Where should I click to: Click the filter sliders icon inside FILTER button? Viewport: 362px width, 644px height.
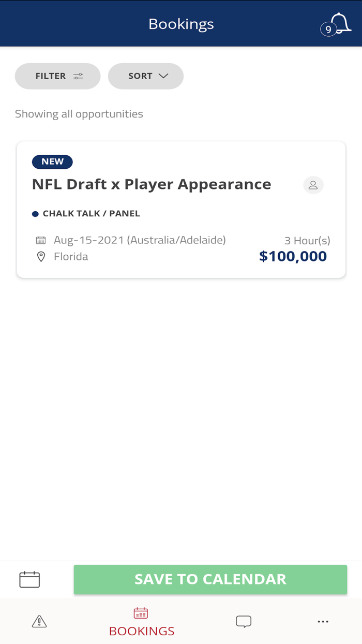pos(78,76)
